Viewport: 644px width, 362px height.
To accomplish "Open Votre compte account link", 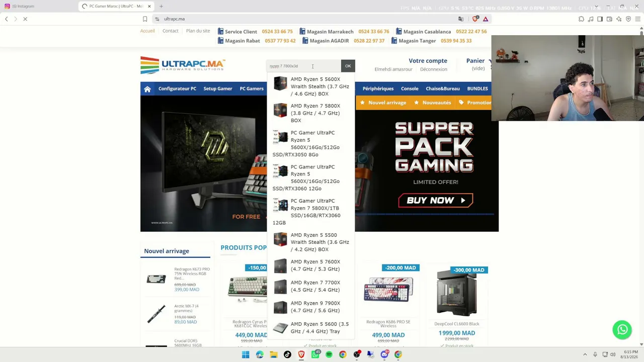I will tap(428, 61).
